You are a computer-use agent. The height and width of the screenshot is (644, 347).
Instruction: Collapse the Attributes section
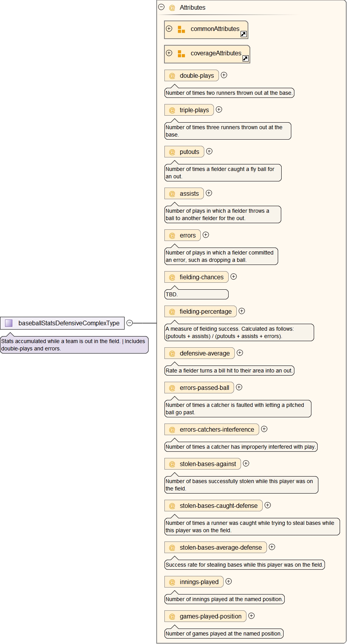pos(161,7)
